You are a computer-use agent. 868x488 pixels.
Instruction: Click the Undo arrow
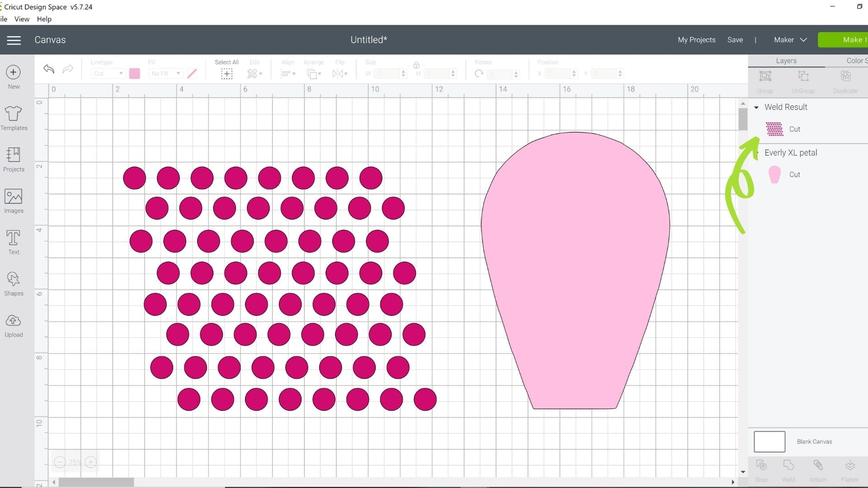[48, 69]
